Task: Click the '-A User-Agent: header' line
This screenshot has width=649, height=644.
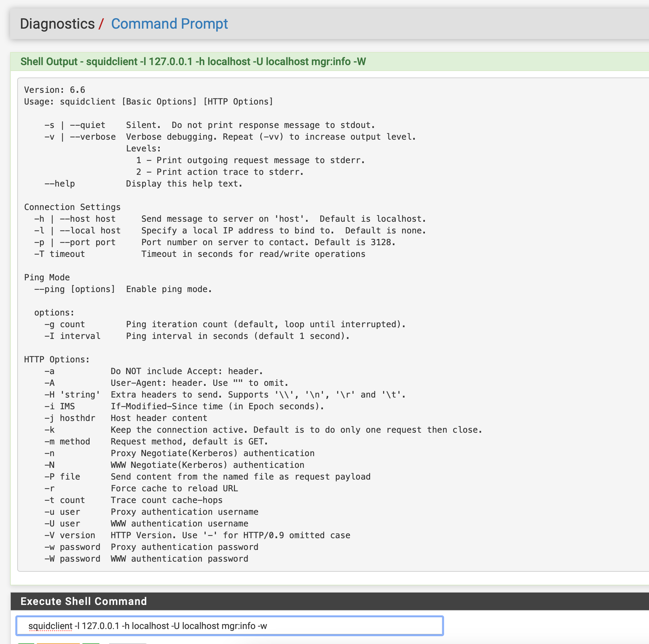Action: 166,383
